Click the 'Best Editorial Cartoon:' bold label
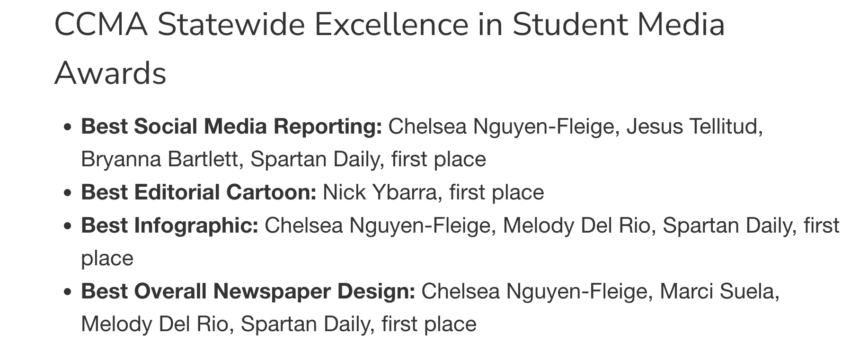This screenshot has height=343, width=868. click(199, 192)
